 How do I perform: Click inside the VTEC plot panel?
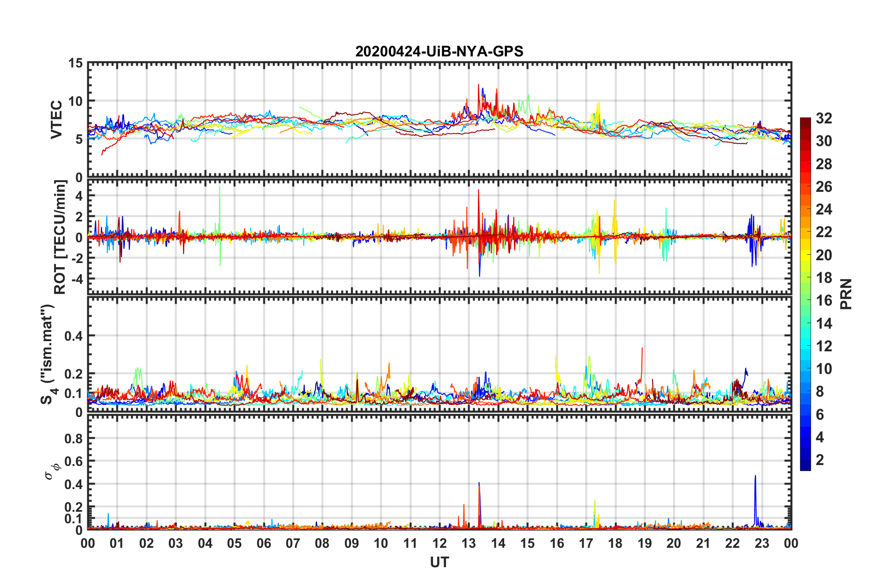[x=439, y=119]
